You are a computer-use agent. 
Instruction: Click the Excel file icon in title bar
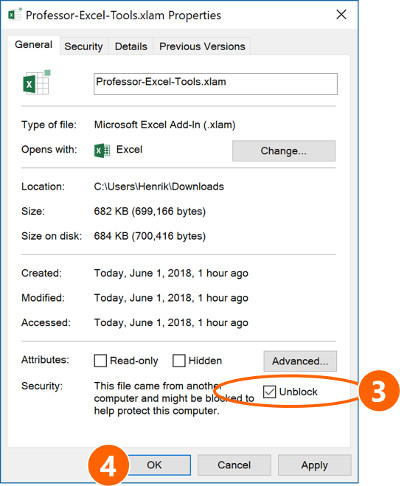click(14, 15)
